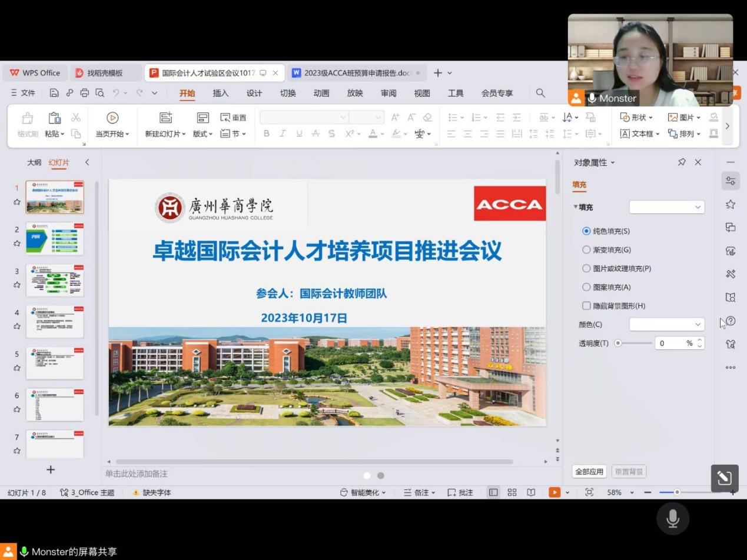Enable hide background graphics (隐藏背景图形) checkbox
Screen dimensions: 747x560
[x=586, y=306]
